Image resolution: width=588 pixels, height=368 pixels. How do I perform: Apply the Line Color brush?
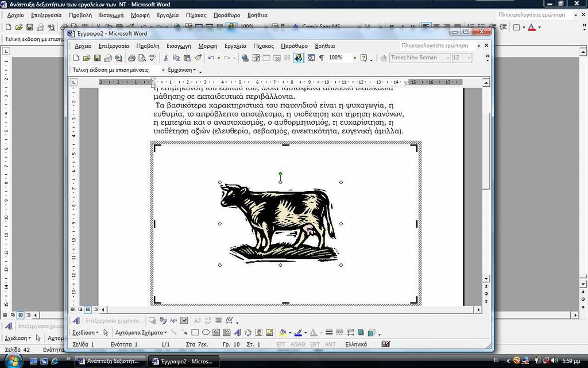[x=298, y=333]
